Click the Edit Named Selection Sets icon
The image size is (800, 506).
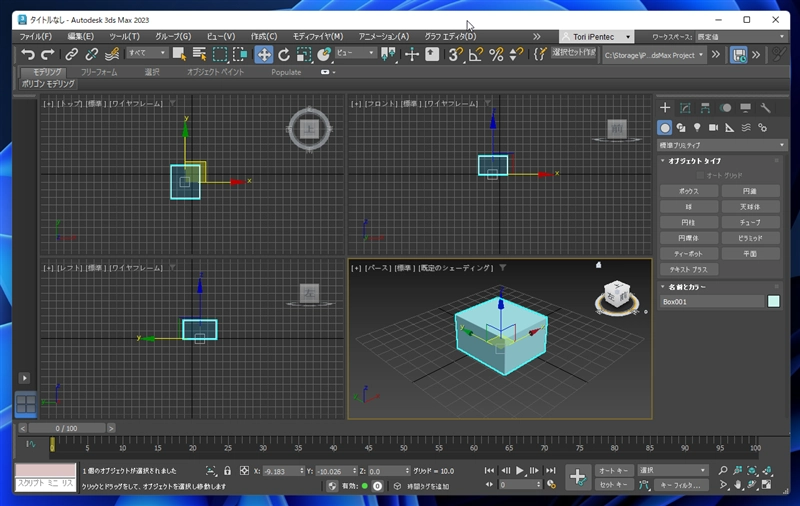coord(539,54)
